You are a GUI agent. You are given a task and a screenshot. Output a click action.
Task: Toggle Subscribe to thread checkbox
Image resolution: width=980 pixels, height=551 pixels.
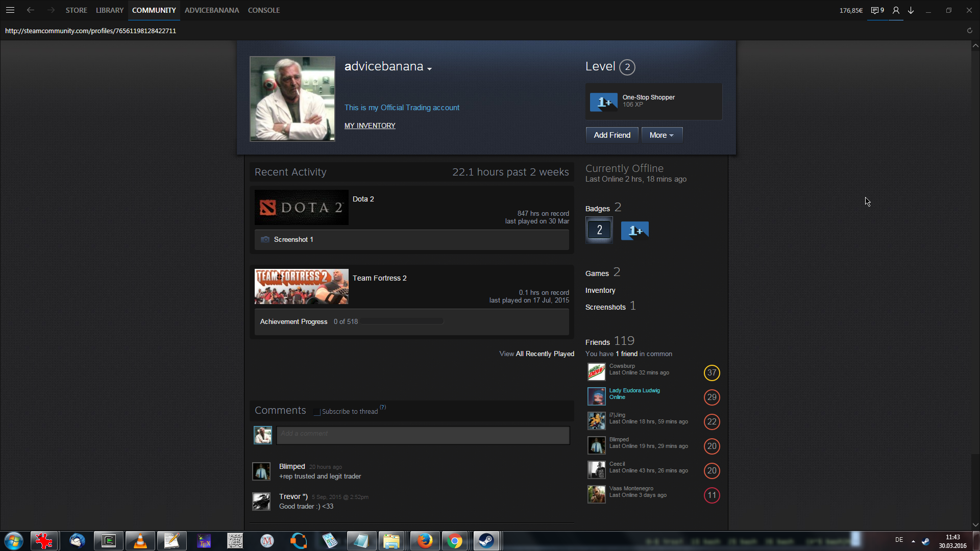[x=317, y=412]
